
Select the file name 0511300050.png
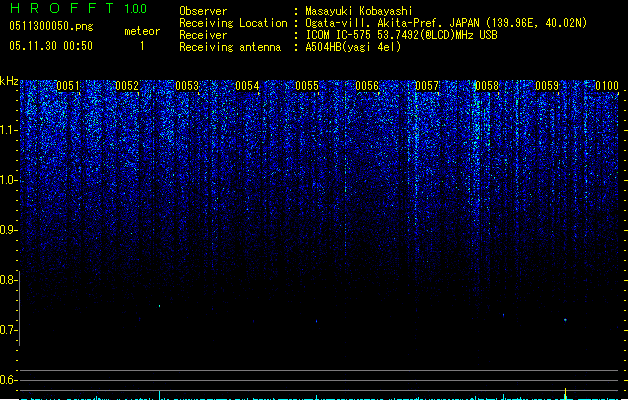(x=51, y=26)
